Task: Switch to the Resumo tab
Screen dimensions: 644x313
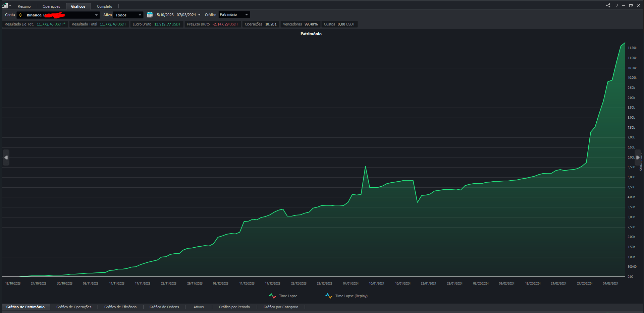Action: 24,6
